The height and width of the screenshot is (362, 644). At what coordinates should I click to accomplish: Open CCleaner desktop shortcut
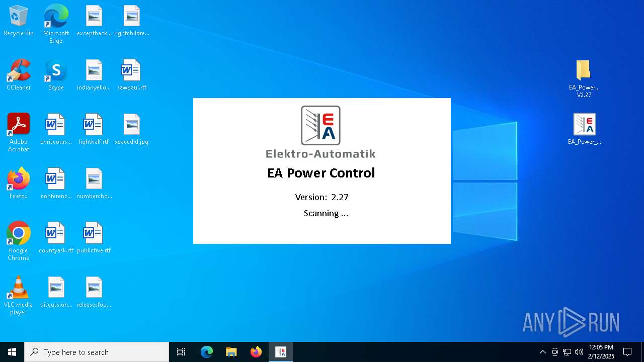coord(19,75)
